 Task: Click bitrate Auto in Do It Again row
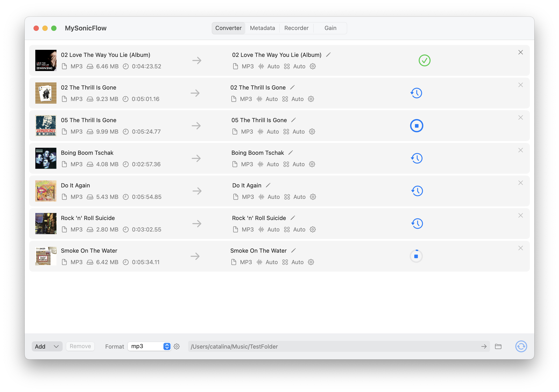[274, 197]
